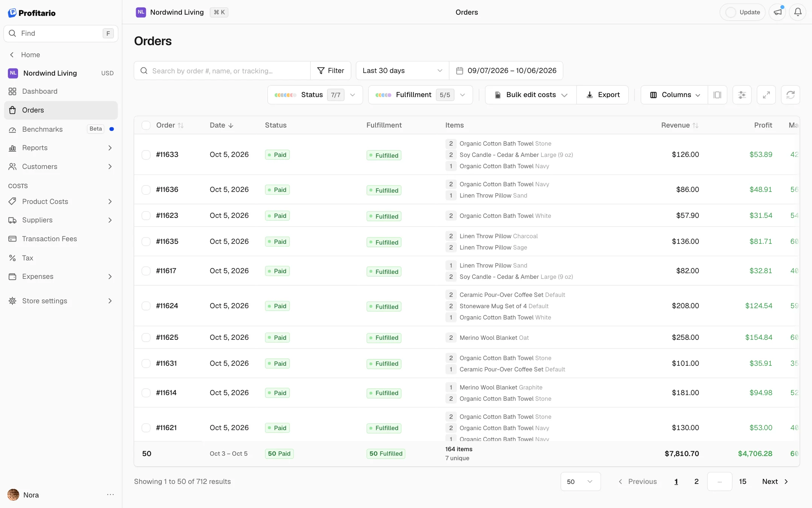
Task: Open Dashboard from sidebar
Action: (x=61, y=91)
